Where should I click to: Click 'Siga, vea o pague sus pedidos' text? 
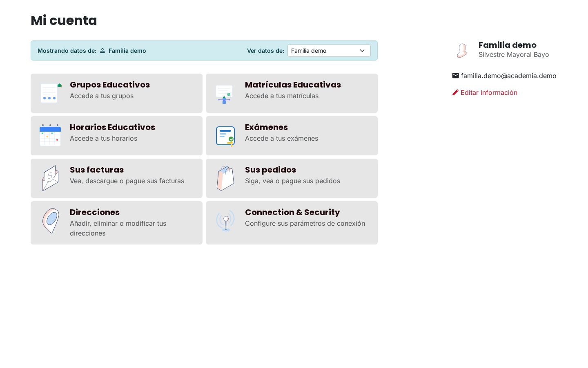point(292,181)
